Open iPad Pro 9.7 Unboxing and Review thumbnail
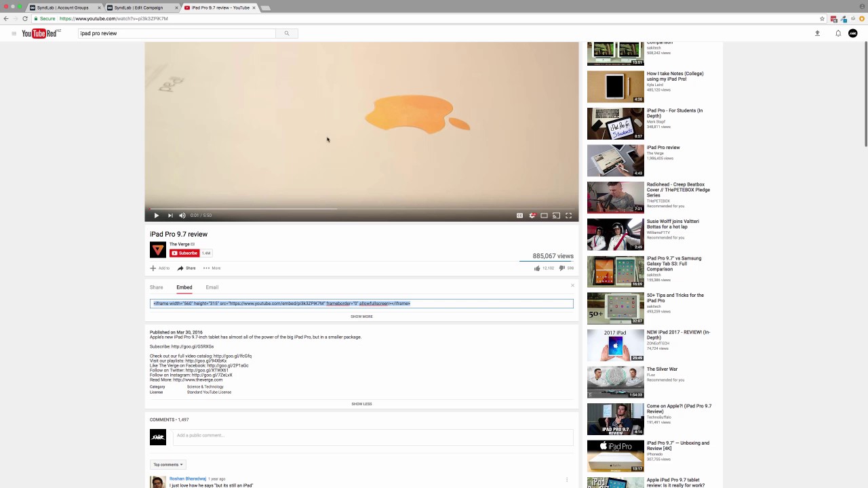868x488 pixels. click(616, 456)
